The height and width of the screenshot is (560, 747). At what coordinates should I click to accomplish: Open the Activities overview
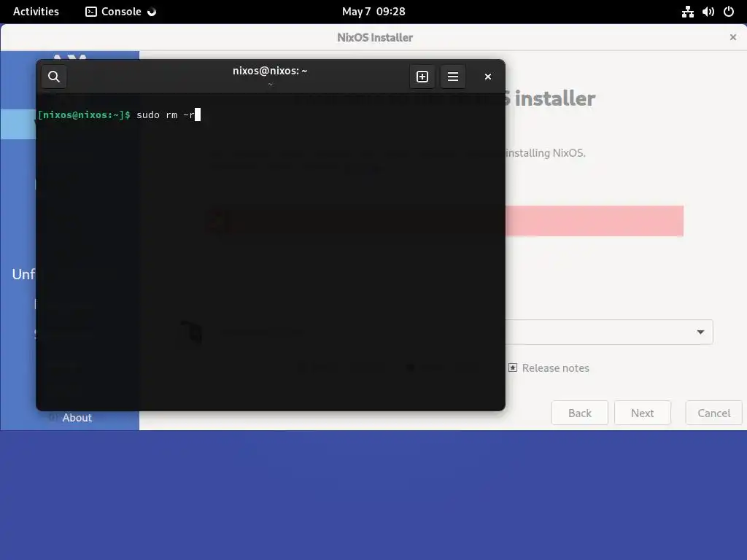(36, 12)
